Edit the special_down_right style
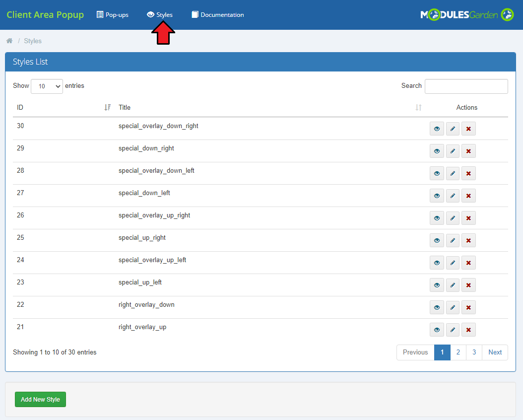 pos(453,151)
